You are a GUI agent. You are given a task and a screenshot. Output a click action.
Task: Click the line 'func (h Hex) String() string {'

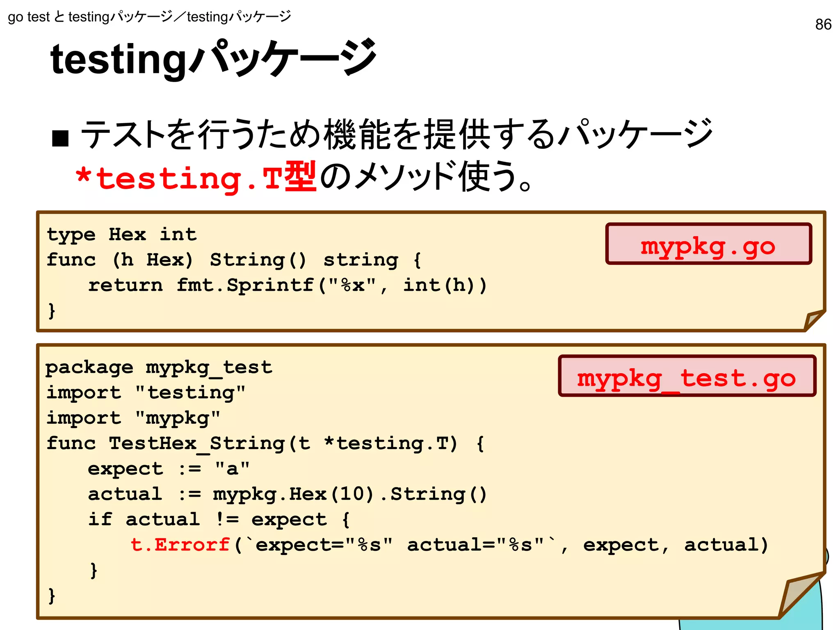click(234, 260)
